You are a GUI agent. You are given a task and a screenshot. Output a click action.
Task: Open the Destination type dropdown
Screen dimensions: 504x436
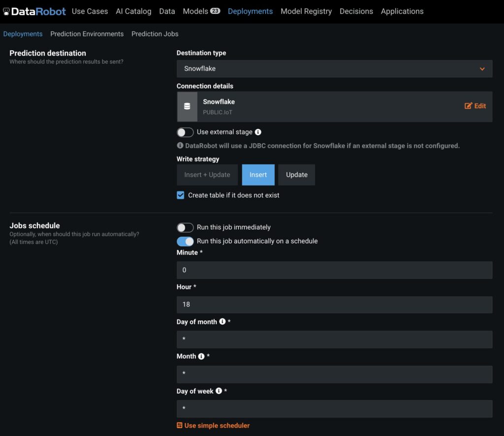coord(335,69)
